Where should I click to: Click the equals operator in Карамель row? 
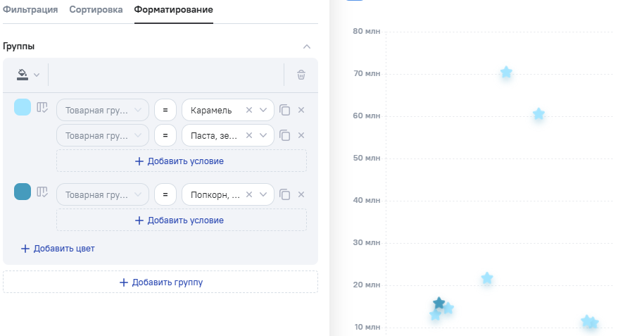pos(165,110)
